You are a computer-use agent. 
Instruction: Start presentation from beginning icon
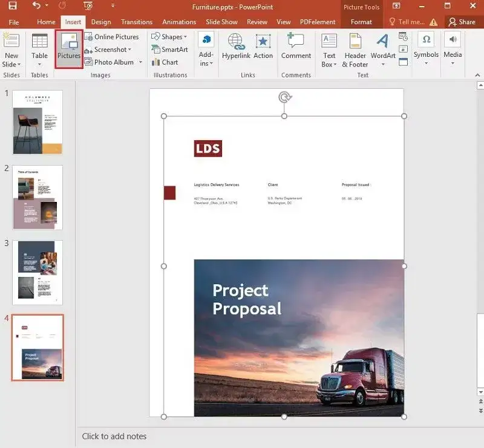pos(88,5)
